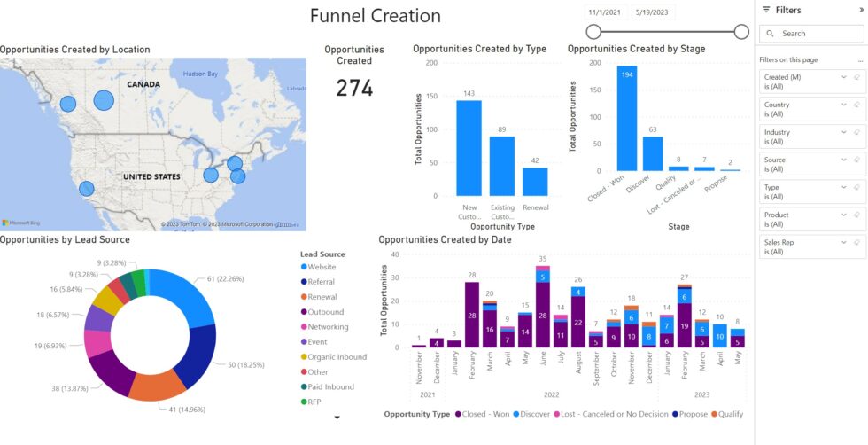Clear the Country filter with eraser icon
The image size is (868, 445).
[x=856, y=105]
